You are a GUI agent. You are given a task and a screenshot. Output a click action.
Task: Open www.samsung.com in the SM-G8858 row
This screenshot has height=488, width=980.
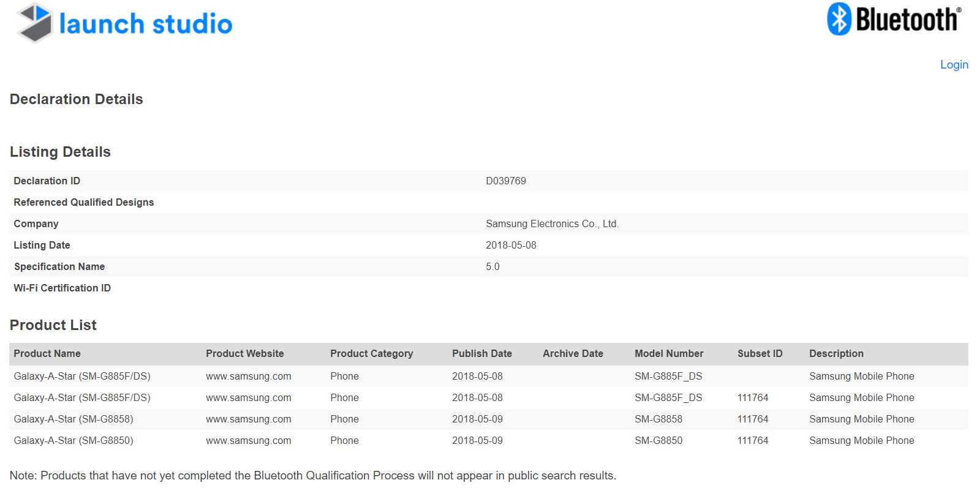[248, 419]
